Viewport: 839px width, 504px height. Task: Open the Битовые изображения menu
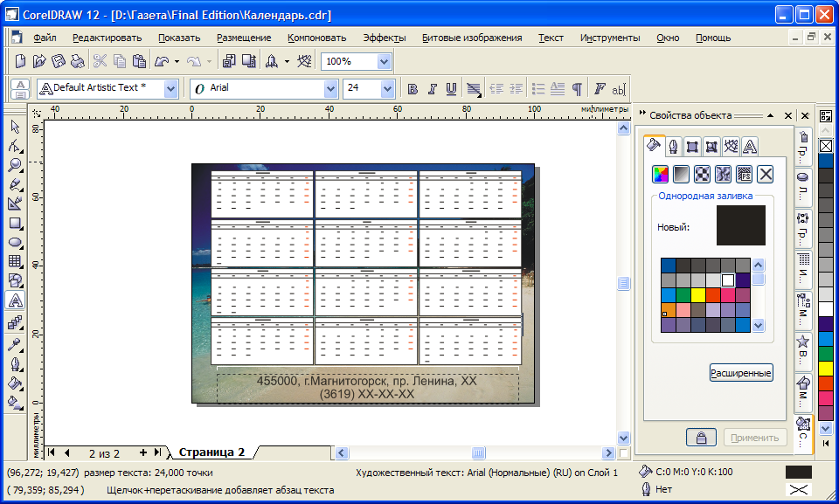(472, 38)
